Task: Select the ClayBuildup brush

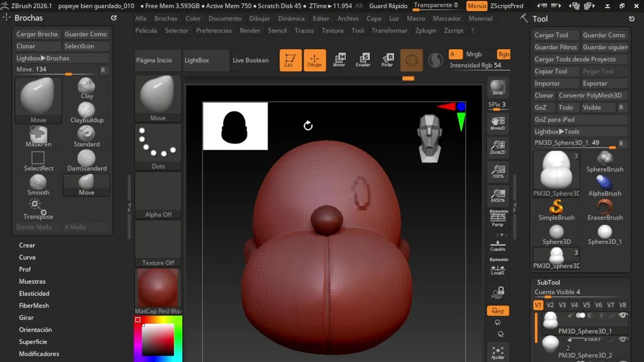Action: (87, 112)
